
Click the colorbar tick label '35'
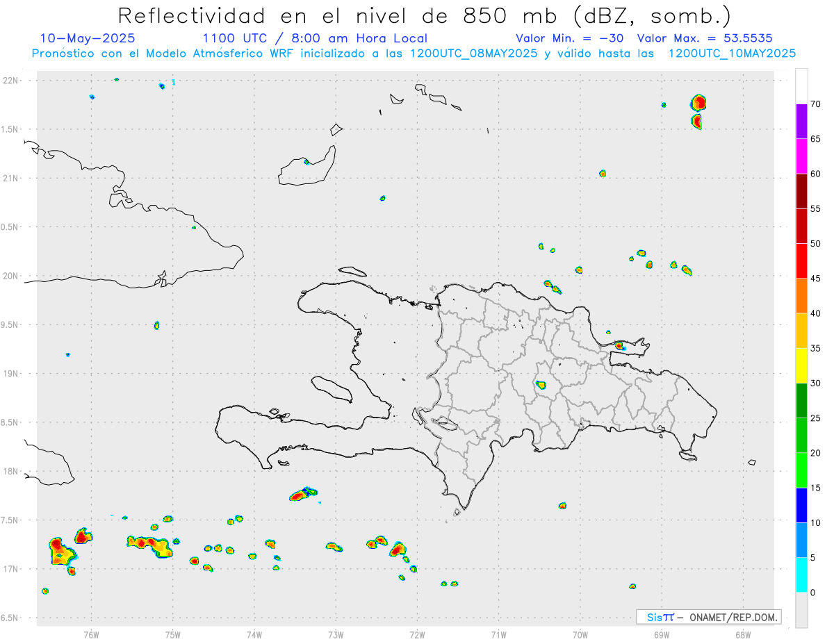tap(815, 348)
